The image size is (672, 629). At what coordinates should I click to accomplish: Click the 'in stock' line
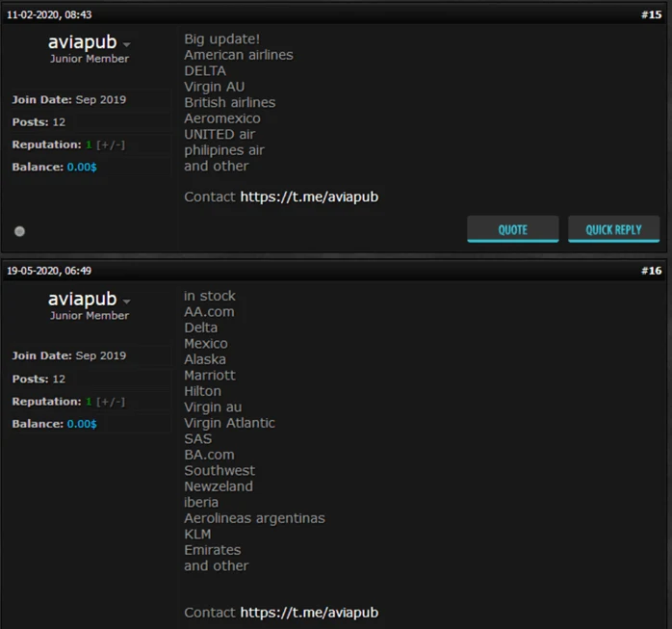pos(210,296)
